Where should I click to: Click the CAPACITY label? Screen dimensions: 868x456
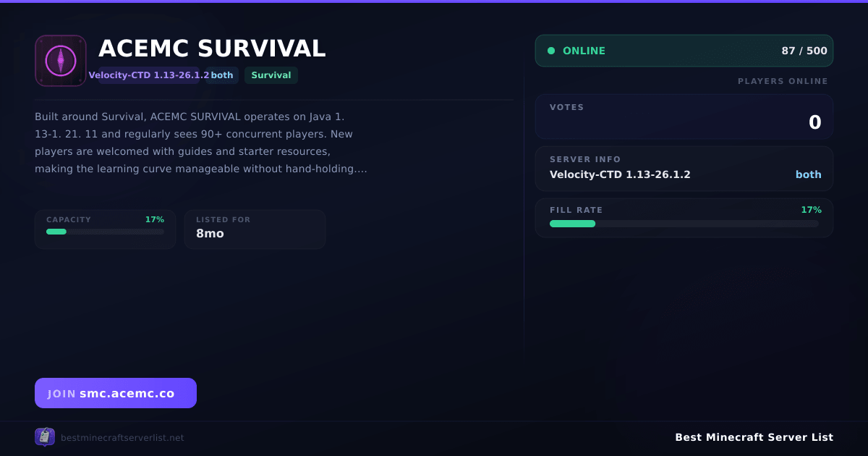pyautogui.click(x=69, y=219)
